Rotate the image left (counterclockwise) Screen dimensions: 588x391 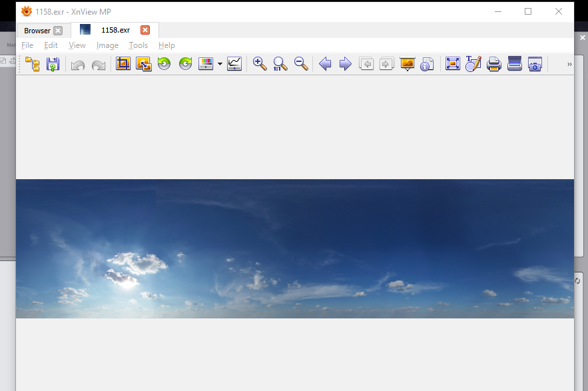point(164,64)
